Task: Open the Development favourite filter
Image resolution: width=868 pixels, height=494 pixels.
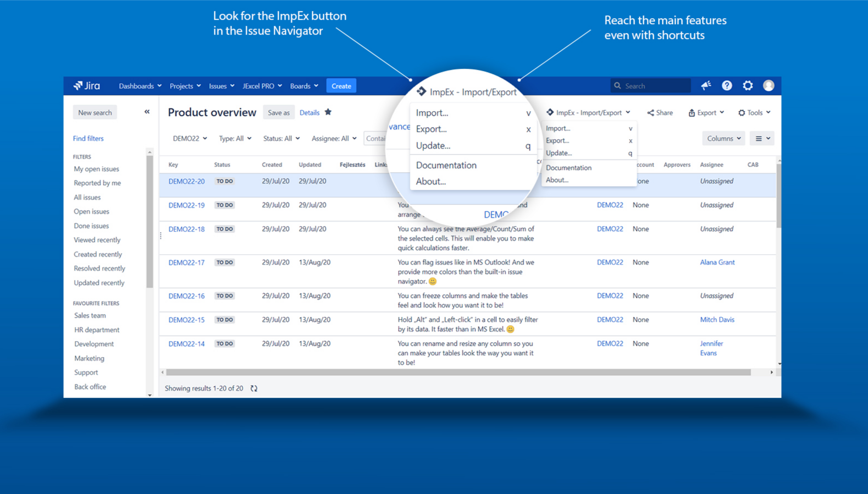Action: (94, 344)
